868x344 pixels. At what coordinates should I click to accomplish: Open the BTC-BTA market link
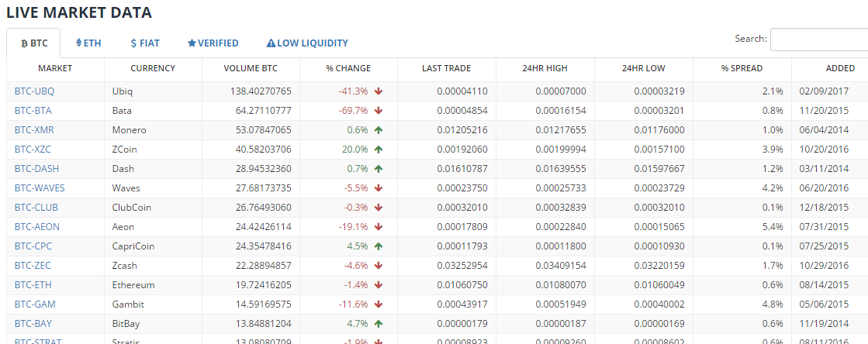coord(33,111)
